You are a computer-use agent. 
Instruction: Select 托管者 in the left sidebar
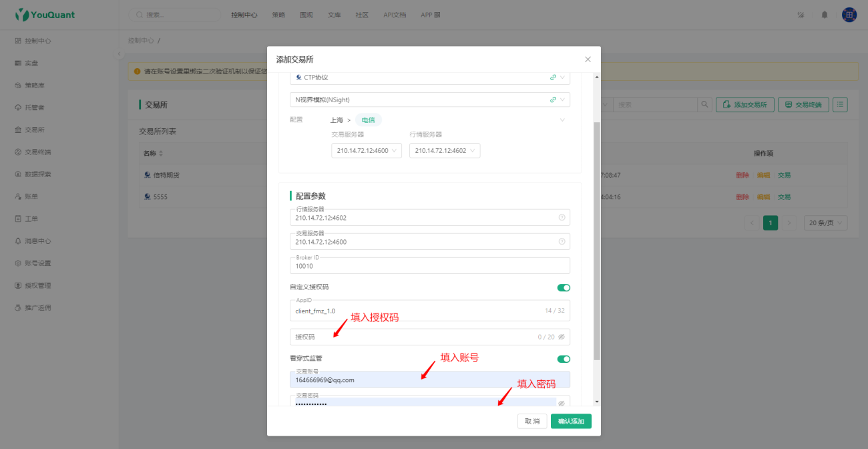pos(33,107)
